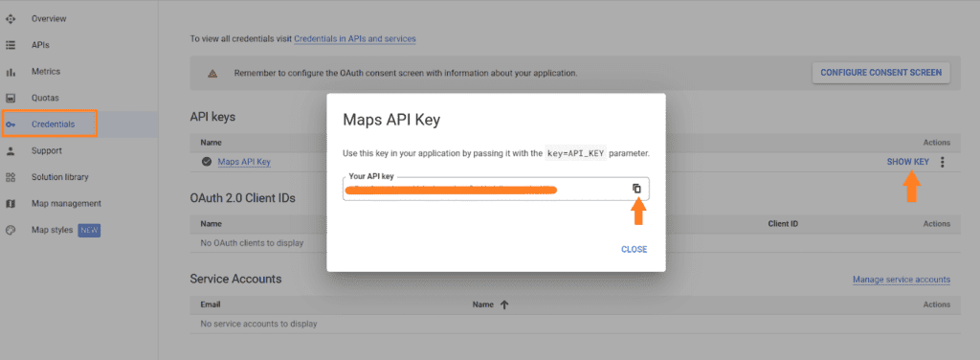Click the Overview icon in the sidebar

click(10, 19)
